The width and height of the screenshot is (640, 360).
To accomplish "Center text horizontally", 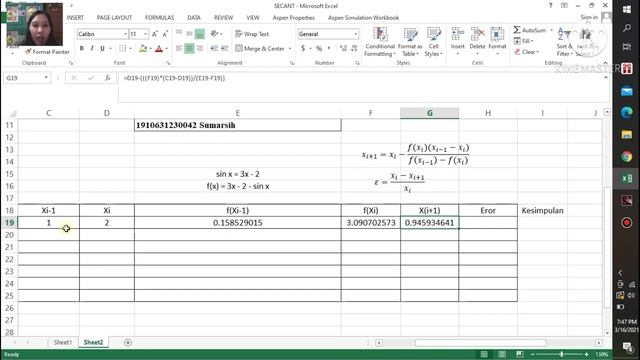I will click(x=189, y=49).
